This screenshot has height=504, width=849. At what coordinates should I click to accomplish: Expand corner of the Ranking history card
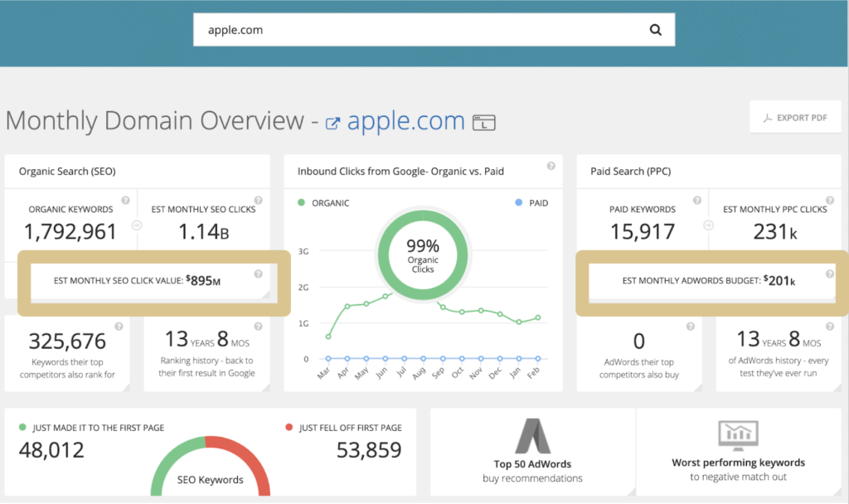(x=265, y=387)
